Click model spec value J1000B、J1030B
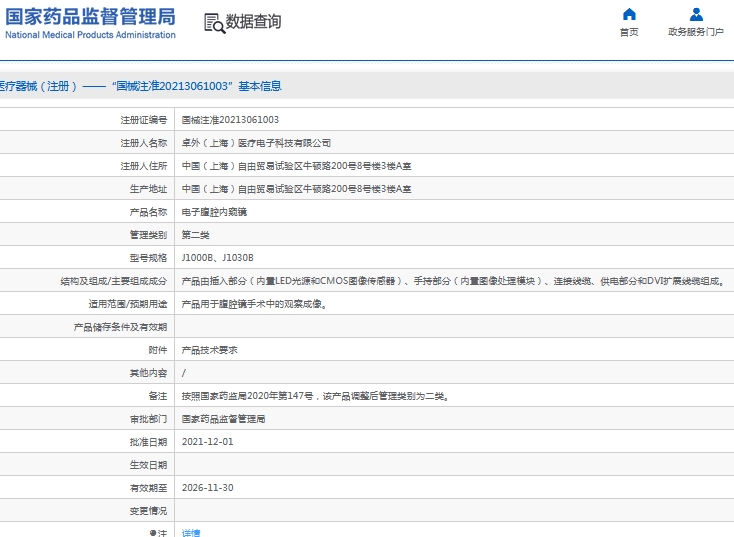 point(218,258)
